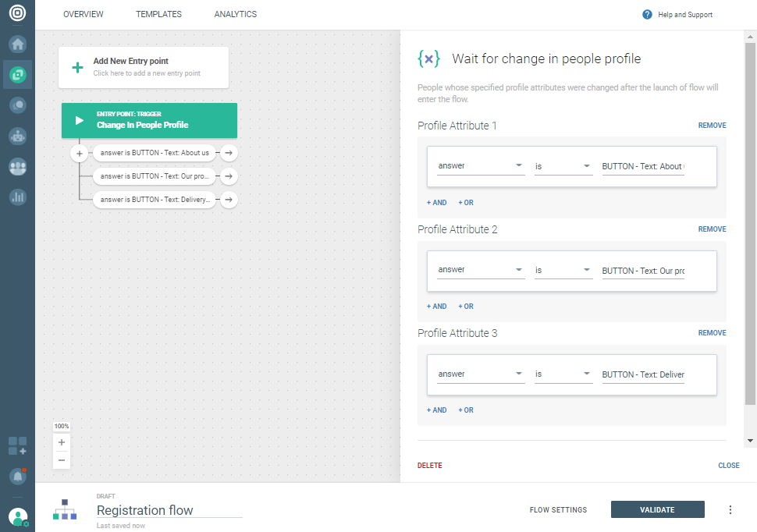Image resolution: width=757 pixels, height=532 pixels.
Task: Click the curly brace variable icon in panel header
Action: click(x=428, y=59)
